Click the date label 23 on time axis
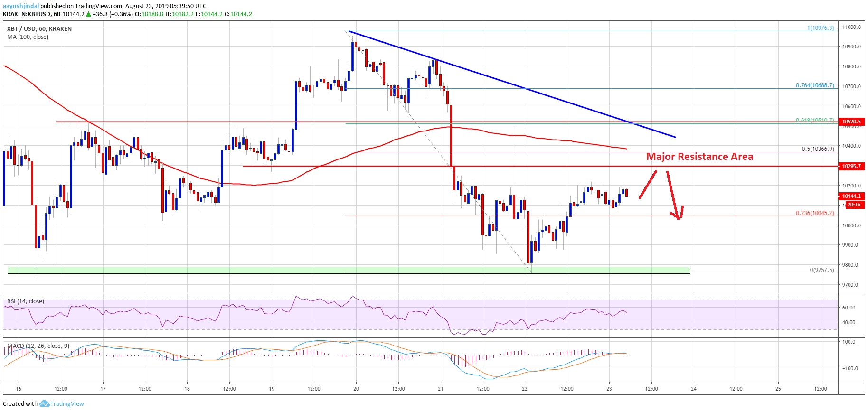Viewport: 868px width, 412px height. 609,389
